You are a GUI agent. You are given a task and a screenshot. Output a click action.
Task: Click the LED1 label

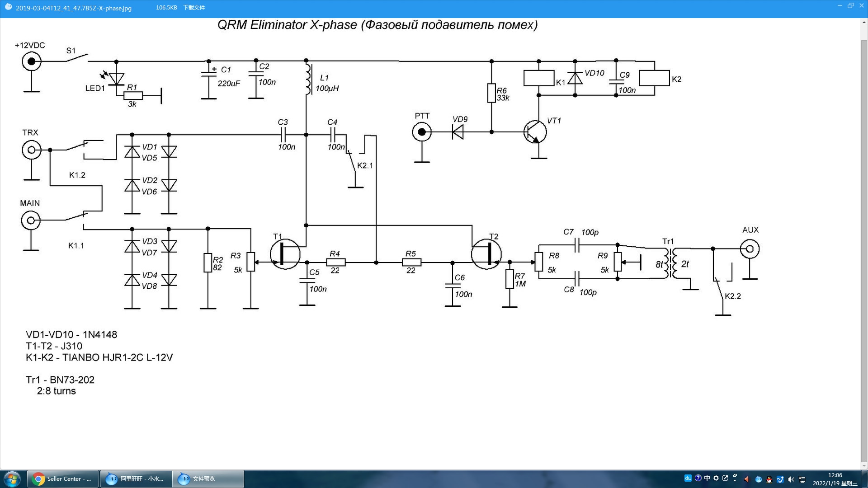95,89
